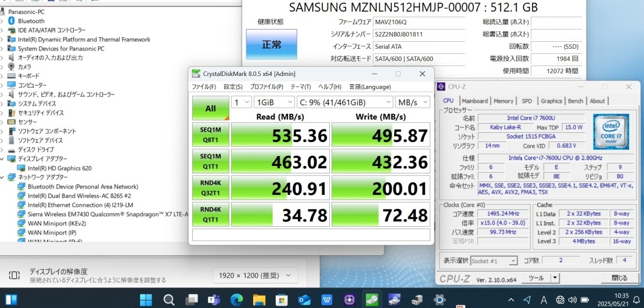Screen dimensions: 644x308
Task: Open the network icon in the system tray
Action: pyautogui.click(x=560, y=300)
